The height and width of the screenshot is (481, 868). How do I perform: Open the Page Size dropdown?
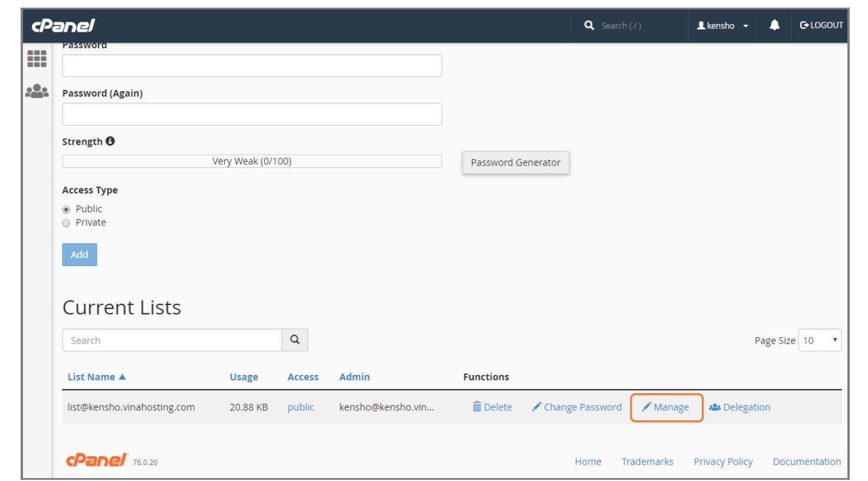820,340
